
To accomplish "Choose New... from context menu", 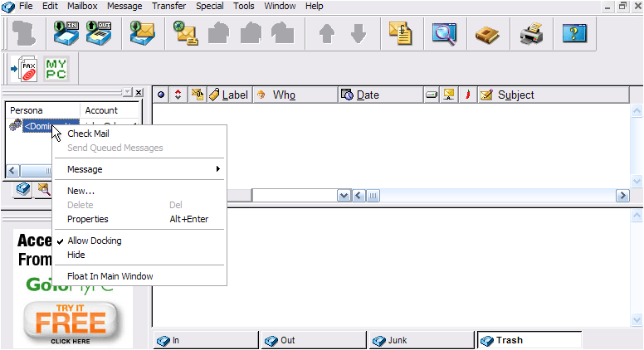I will coord(80,191).
